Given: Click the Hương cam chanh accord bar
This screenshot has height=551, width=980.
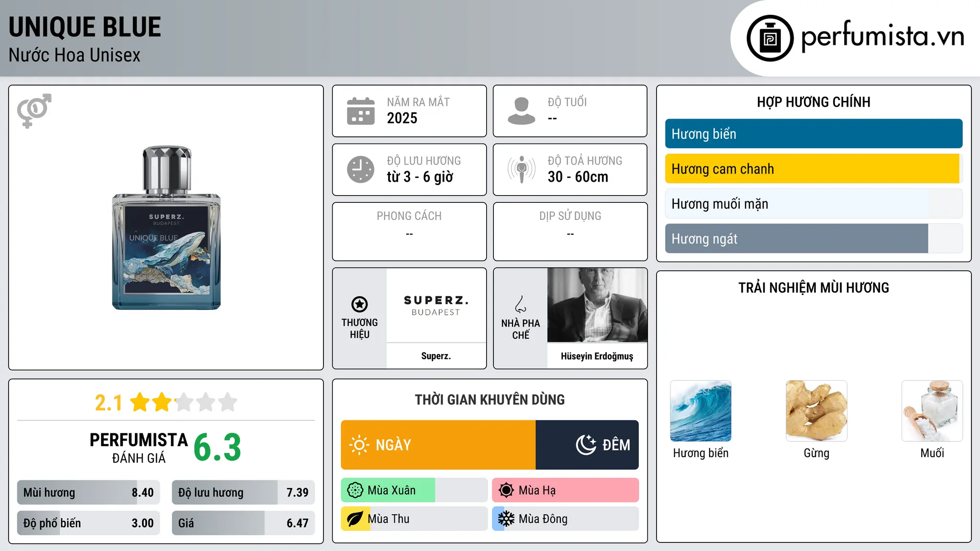Looking at the screenshot, I should click(813, 169).
